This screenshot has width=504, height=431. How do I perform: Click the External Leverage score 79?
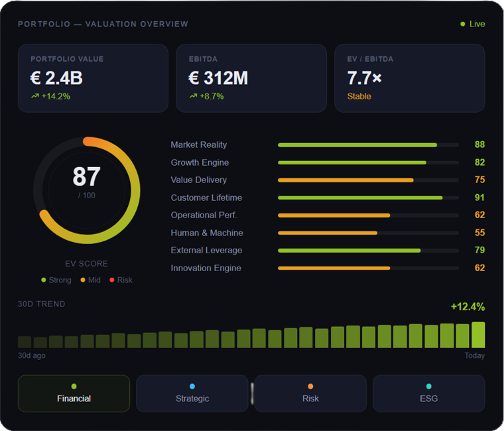(479, 250)
